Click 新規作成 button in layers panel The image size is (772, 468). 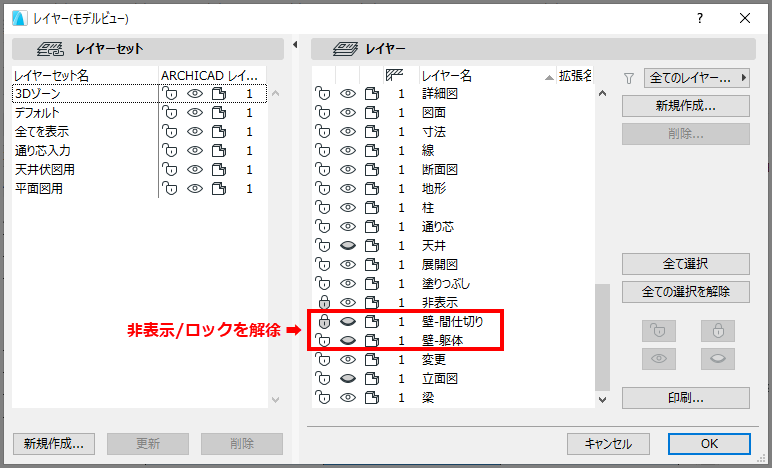686,106
